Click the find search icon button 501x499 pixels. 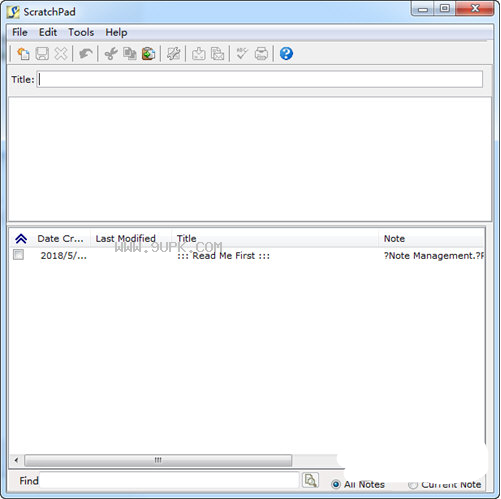310,480
